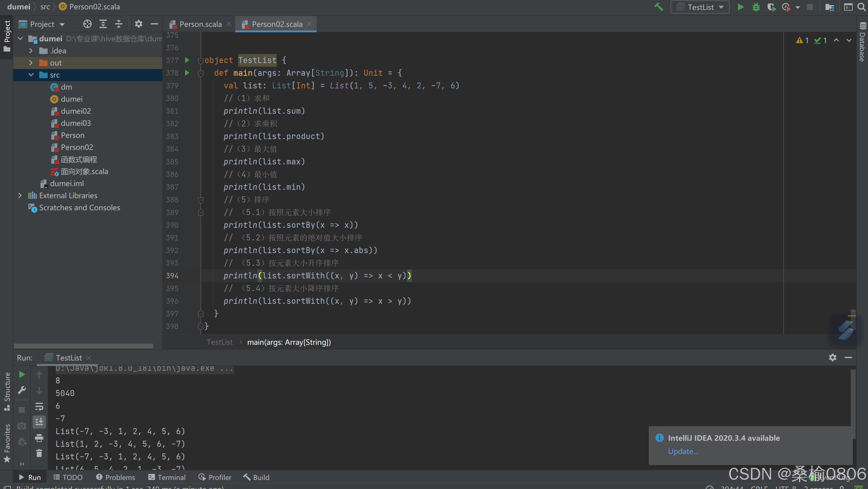Click Locate/Select Opened File crosshair icon
This screenshot has height=489, width=868.
pos(87,24)
